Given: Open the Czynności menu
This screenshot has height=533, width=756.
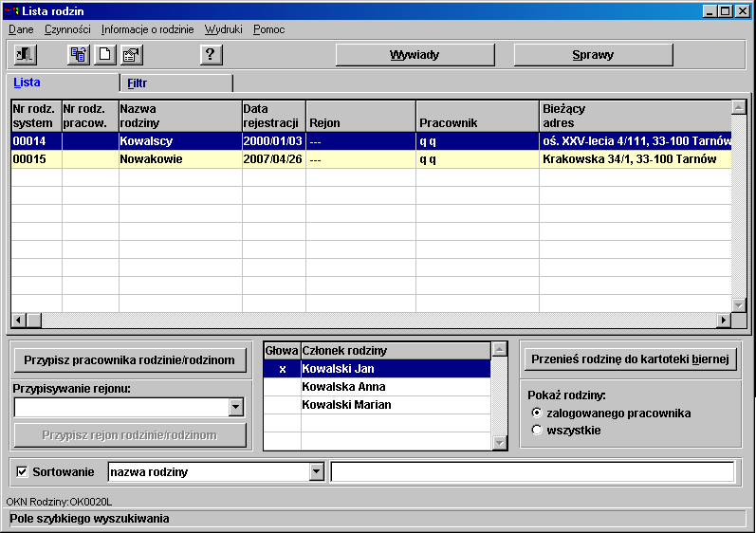Looking at the screenshot, I should [67, 29].
